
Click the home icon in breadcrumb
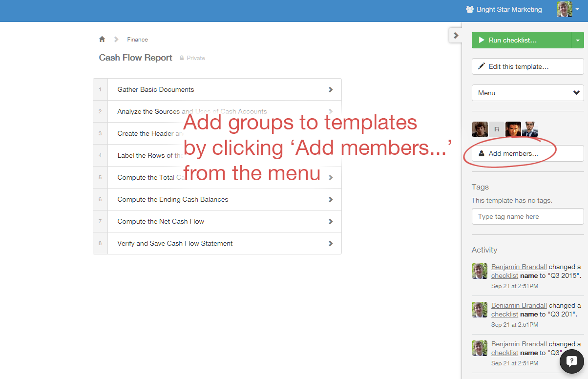(x=102, y=39)
